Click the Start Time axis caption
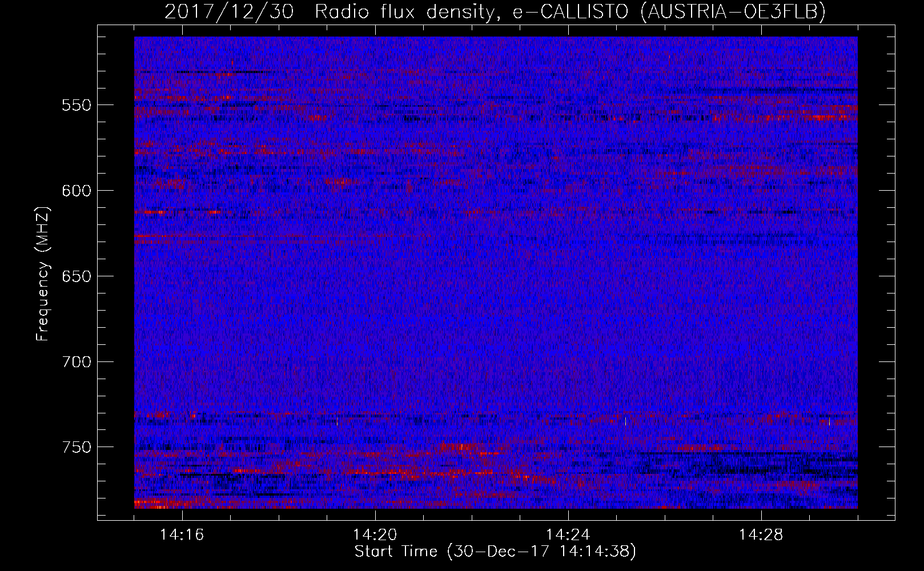 click(x=495, y=552)
